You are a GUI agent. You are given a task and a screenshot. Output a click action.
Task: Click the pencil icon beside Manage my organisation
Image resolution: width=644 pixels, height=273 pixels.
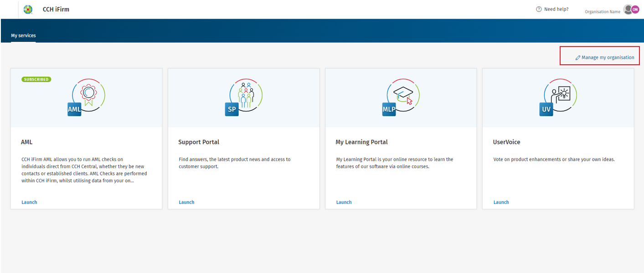click(x=578, y=58)
